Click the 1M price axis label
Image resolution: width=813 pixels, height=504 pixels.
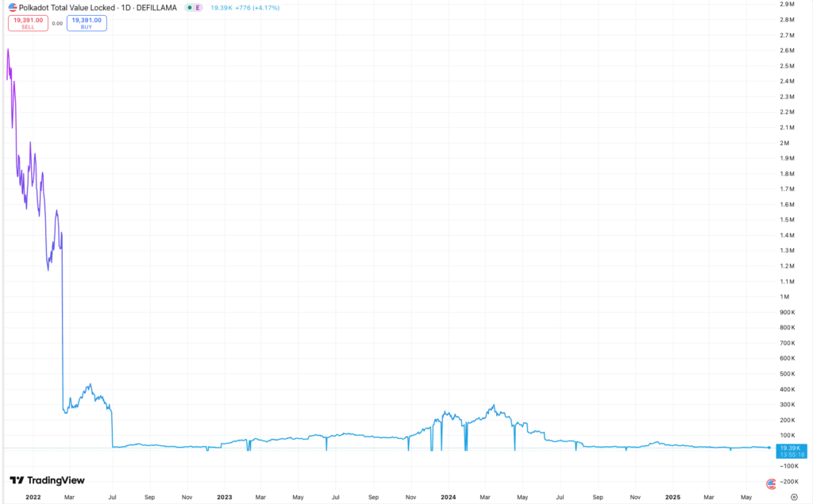784,297
